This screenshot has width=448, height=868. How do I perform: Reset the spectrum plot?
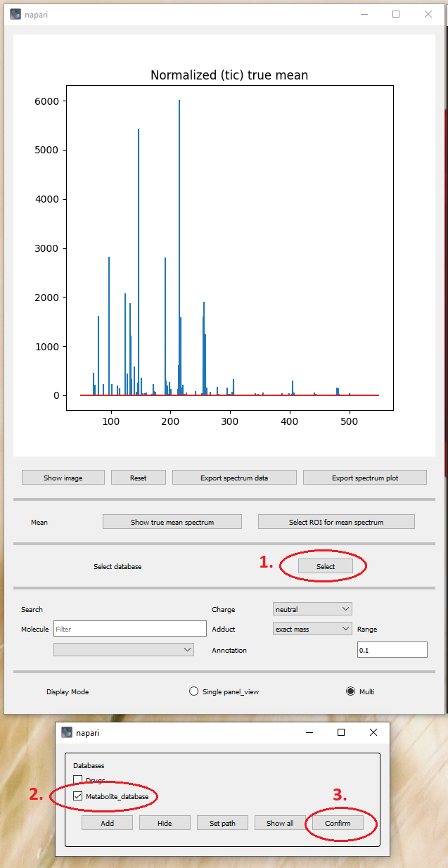[138, 478]
